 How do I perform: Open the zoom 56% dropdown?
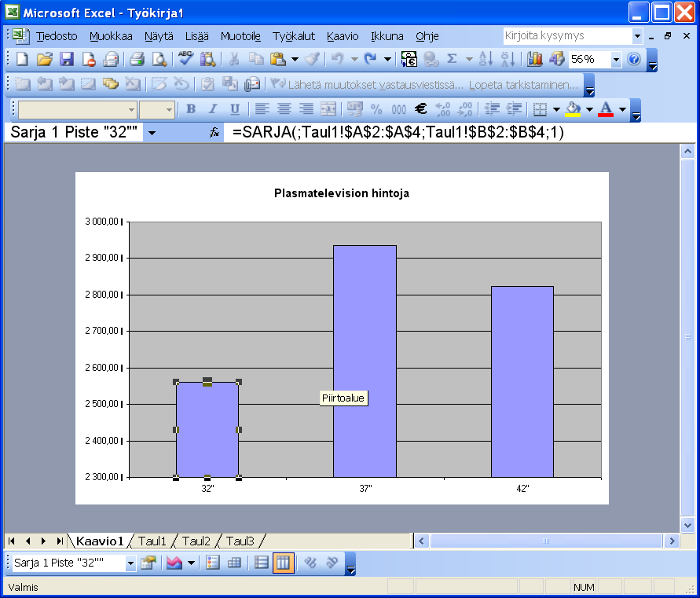click(616, 59)
